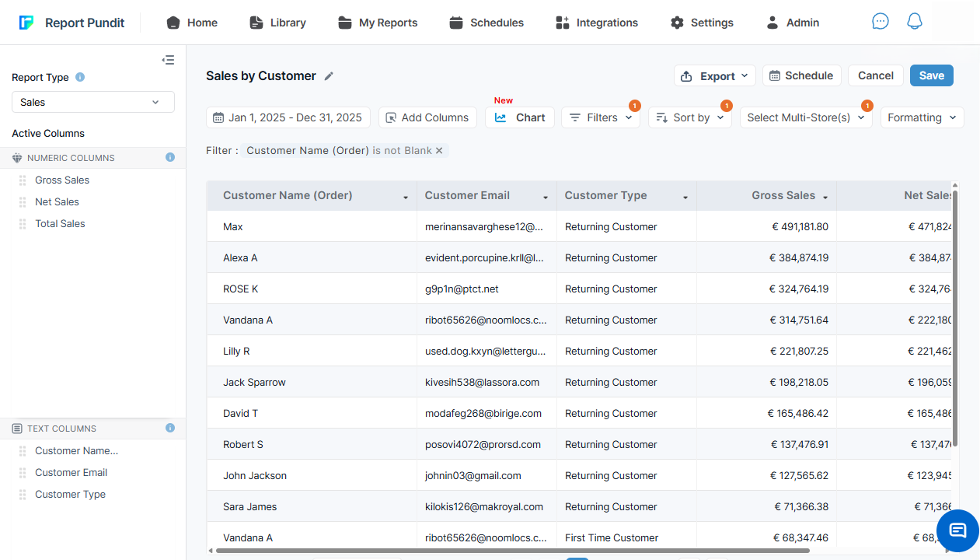Click the Text Columns info icon
Viewport: 980px width, 560px height.
tap(170, 428)
